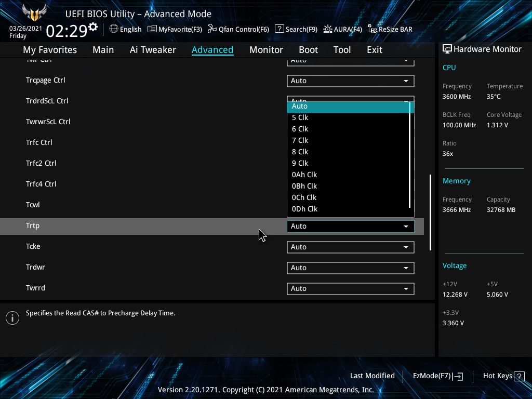Open the MyFavorite(F3) list icon

pyautogui.click(x=152, y=29)
